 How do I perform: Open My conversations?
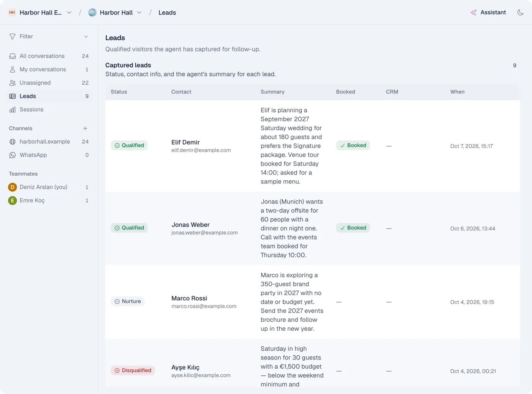(x=49, y=69)
